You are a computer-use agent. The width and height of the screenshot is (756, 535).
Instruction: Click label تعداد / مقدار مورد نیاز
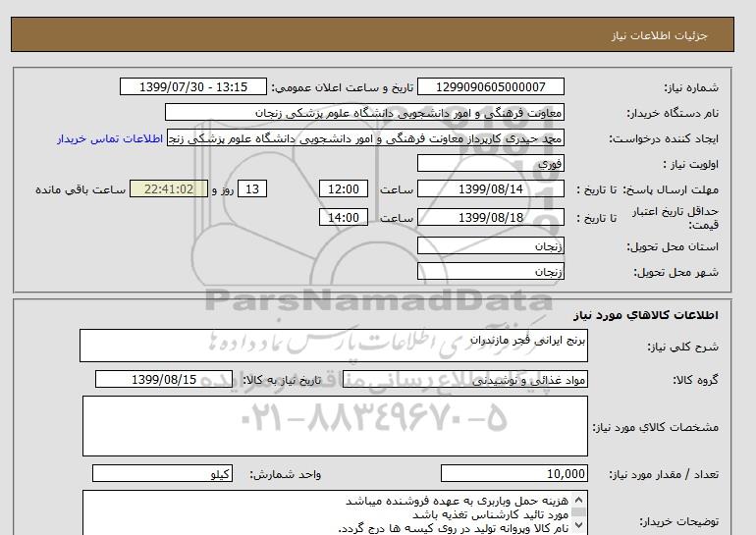[664, 475]
